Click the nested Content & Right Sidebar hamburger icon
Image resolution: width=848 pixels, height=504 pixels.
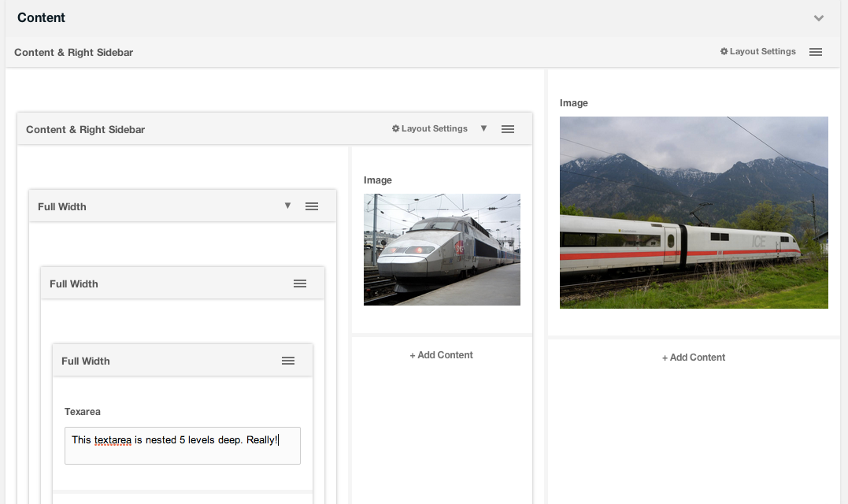click(508, 129)
